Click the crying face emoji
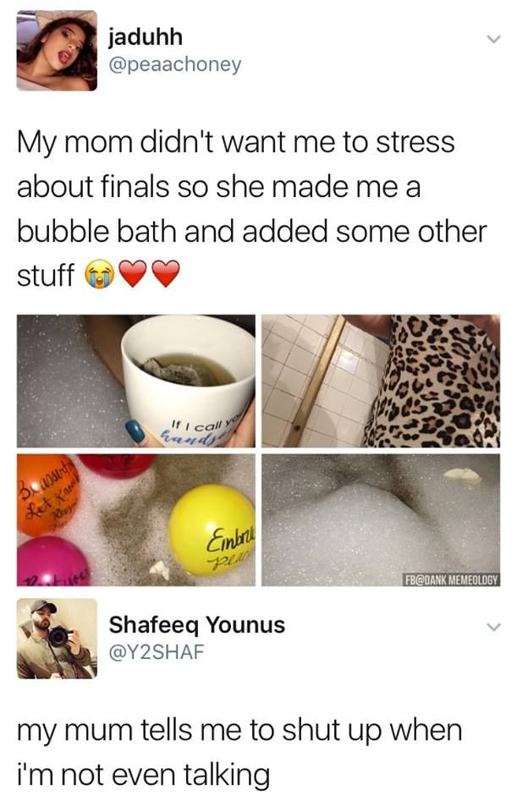This screenshot has width=517, height=812. tap(100, 274)
